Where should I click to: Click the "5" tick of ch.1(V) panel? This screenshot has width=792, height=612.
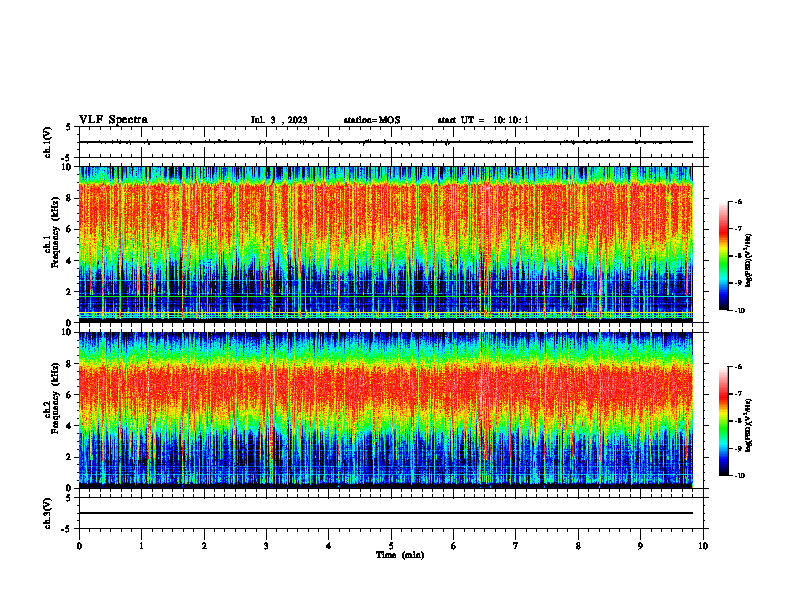coord(70,127)
